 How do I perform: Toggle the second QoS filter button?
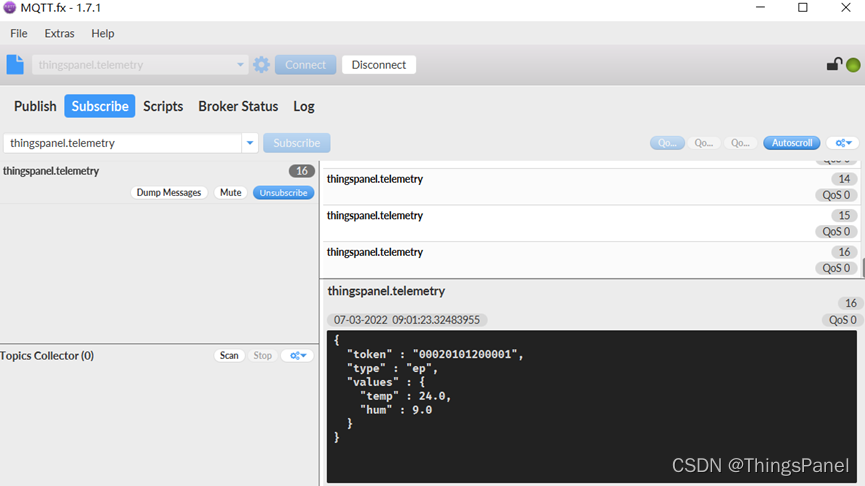click(x=703, y=143)
